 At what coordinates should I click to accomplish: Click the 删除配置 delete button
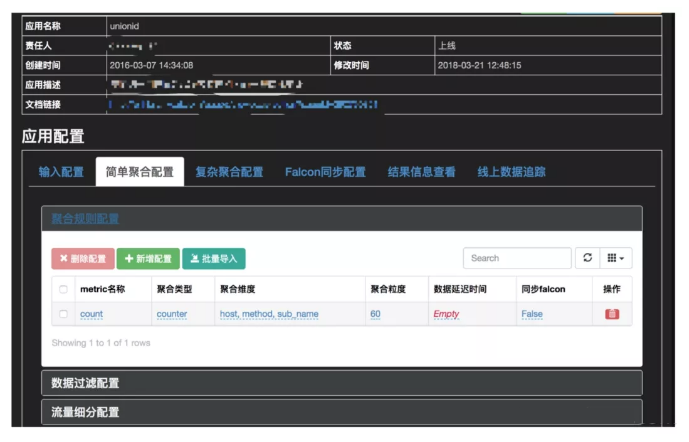pos(83,258)
